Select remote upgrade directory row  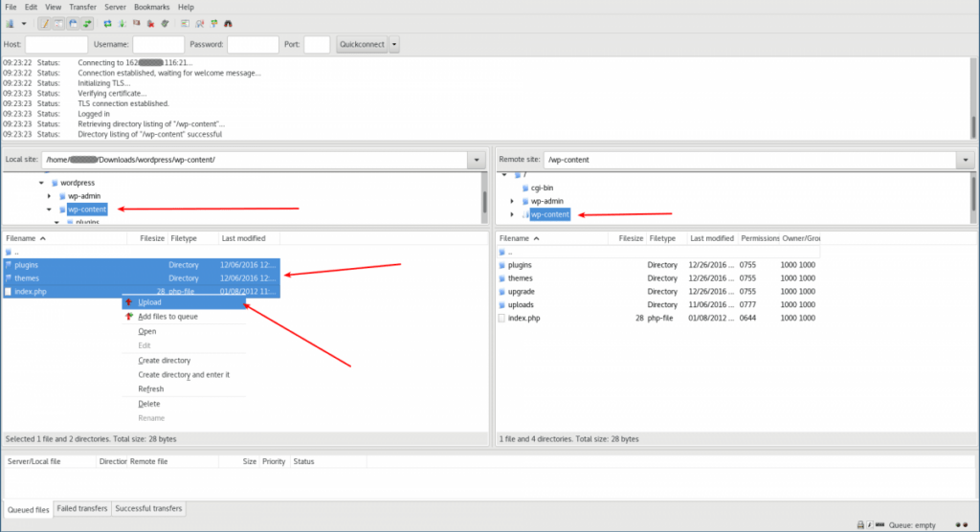click(658, 292)
